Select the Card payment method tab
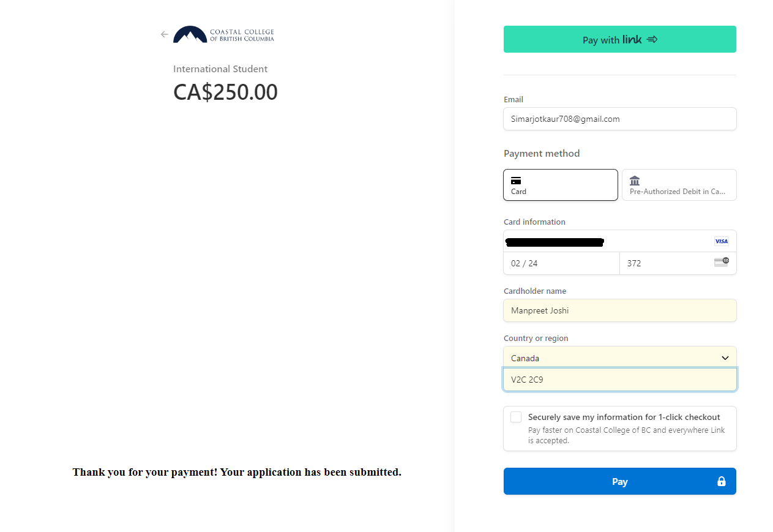773x532 pixels. tap(561, 185)
